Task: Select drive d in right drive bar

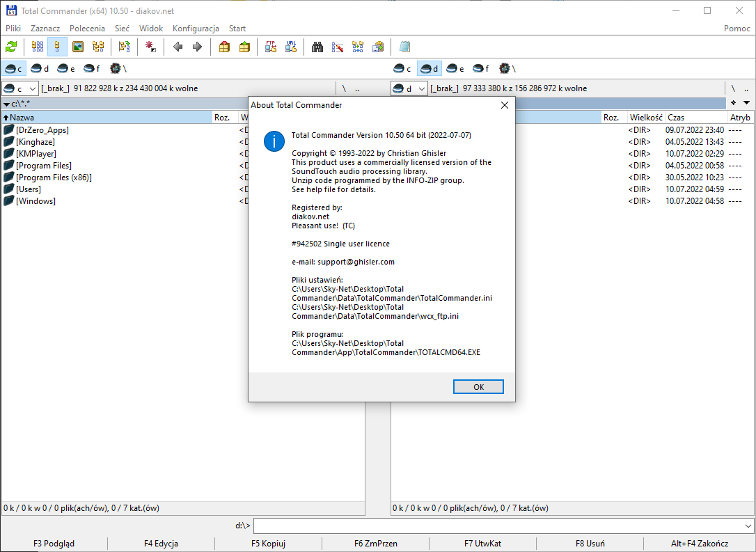Action: tap(429, 68)
